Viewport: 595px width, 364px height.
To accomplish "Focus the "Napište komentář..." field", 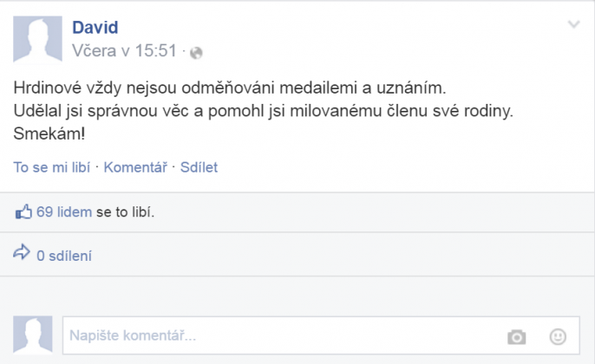I will pos(278,335).
